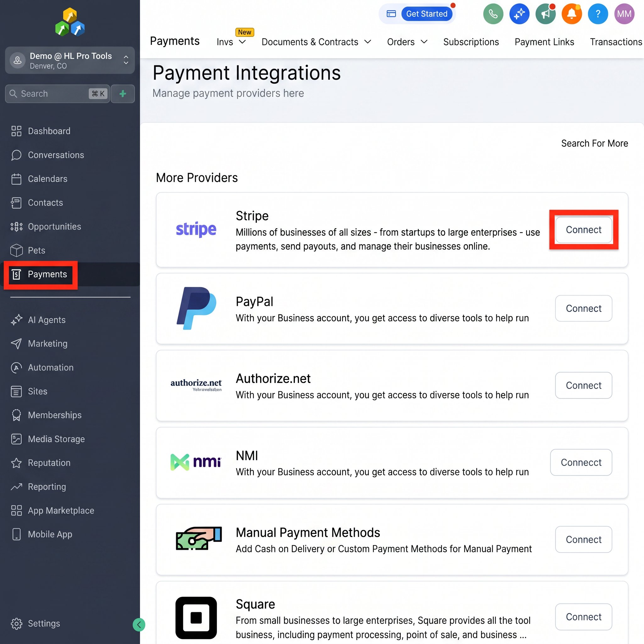This screenshot has height=644, width=644.
Task: Connect the Stripe provider
Action: click(x=583, y=230)
